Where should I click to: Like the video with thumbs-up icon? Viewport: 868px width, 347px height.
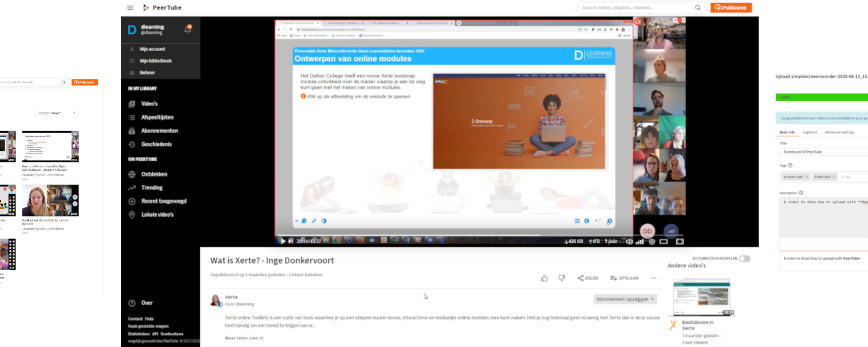(544, 278)
